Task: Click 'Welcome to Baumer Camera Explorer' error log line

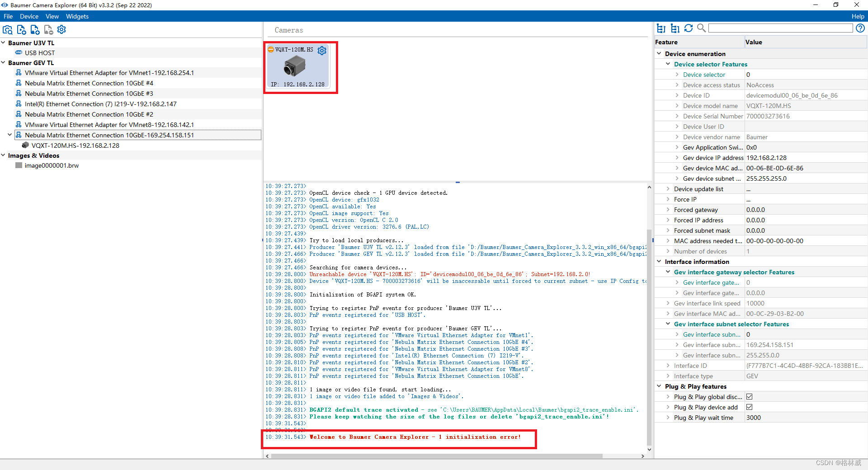Action: (x=415, y=437)
